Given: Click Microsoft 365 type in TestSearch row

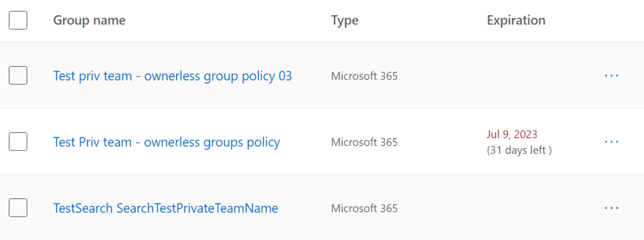Looking at the screenshot, I should tap(364, 209).
